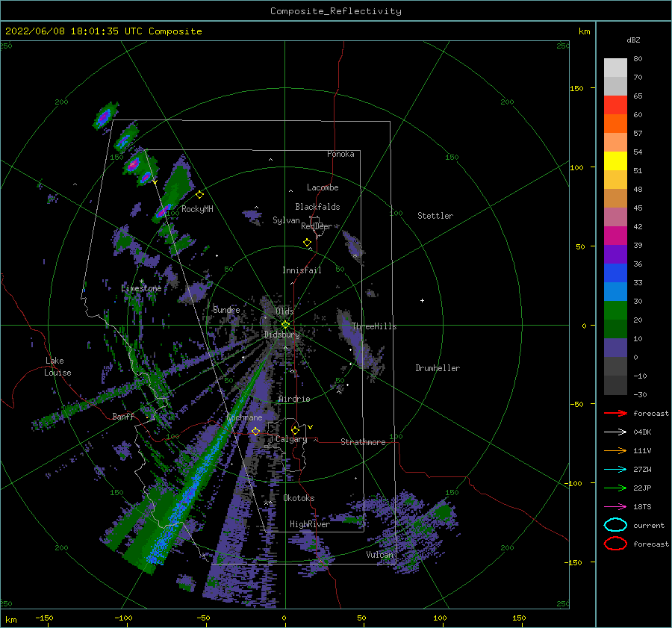
Task: Click the yellow radar-site diamond near Olds
Action: tap(285, 325)
